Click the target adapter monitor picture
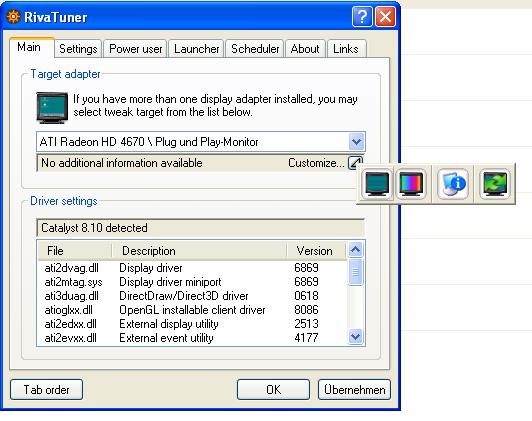Viewport: 532px width, 421px height. pos(52,108)
